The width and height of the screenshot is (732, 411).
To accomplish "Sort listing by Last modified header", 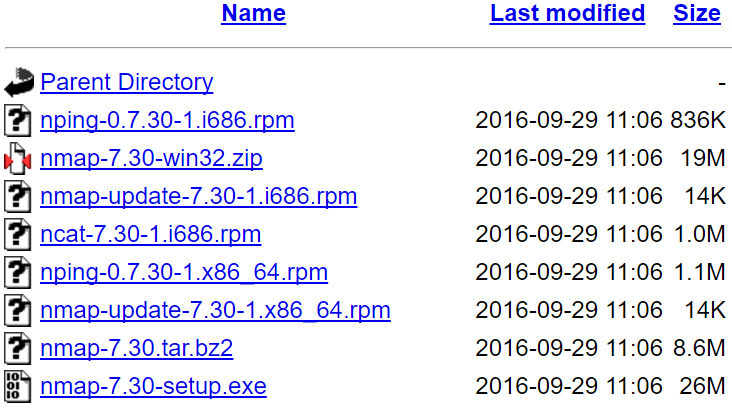I will (x=567, y=13).
